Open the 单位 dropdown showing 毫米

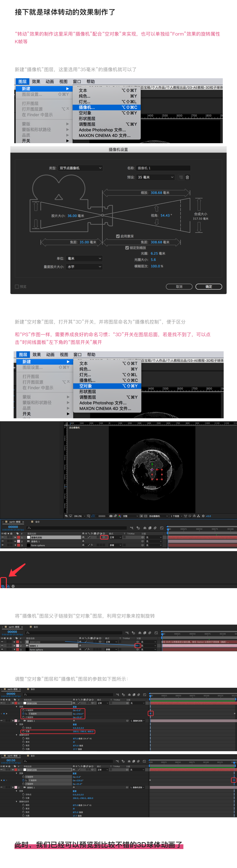point(84,259)
